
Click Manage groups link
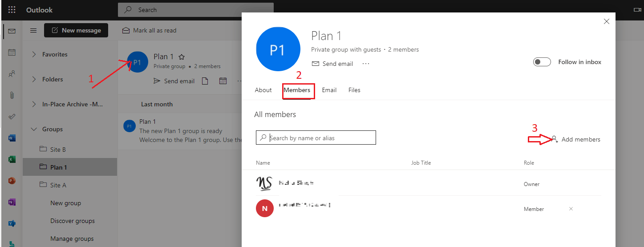72,239
